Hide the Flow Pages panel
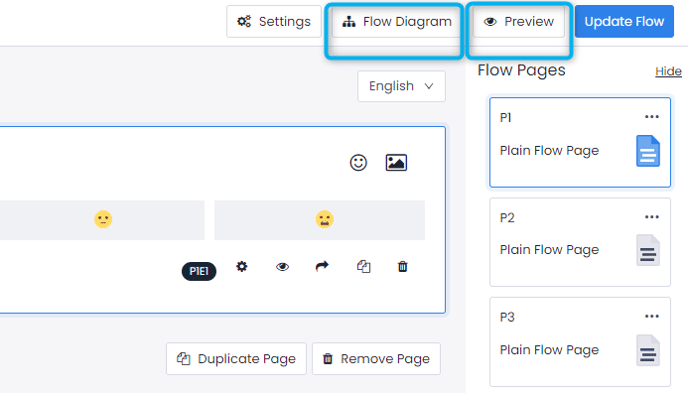 point(668,71)
